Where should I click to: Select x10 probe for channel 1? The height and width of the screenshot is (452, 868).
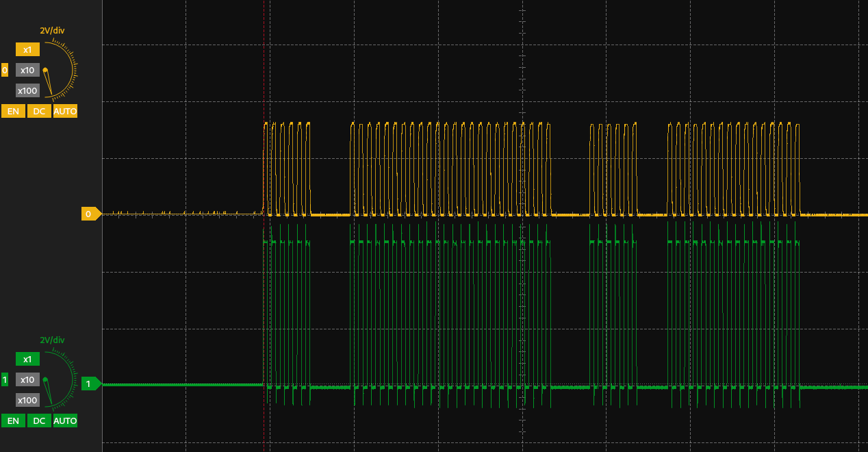pos(27,379)
